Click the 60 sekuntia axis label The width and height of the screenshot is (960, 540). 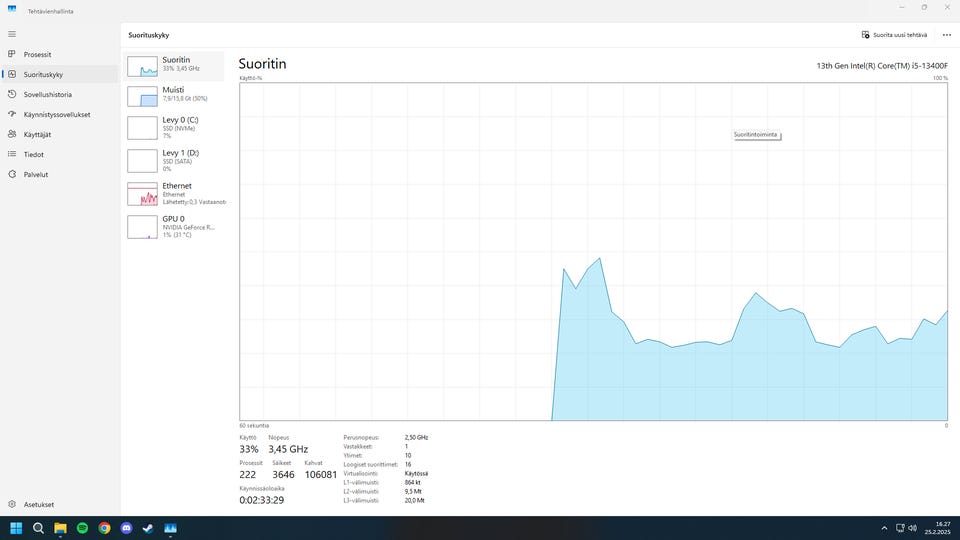pyautogui.click(x=254, y=426)
